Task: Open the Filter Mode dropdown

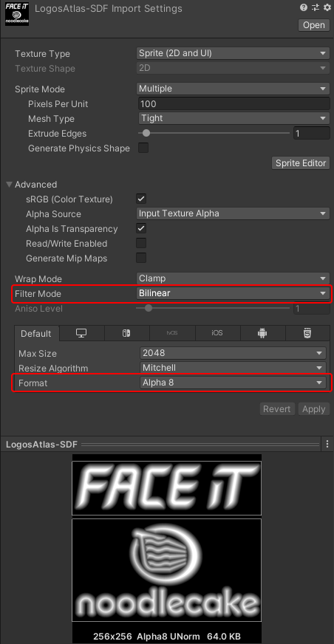Action: (x=233, y=293)
